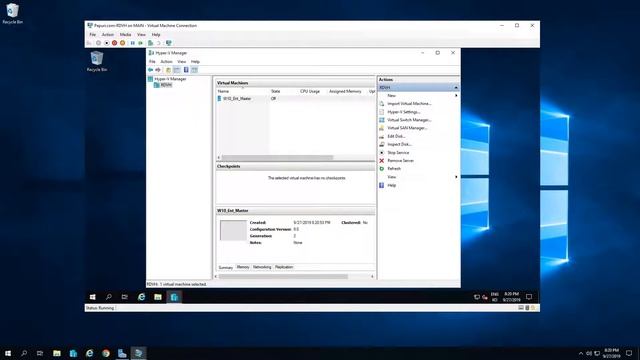Click the W10_Ent_Master VM thumbnail preview
The width and height of the screenshot is (640, 360).
click(x=233, y=231)
